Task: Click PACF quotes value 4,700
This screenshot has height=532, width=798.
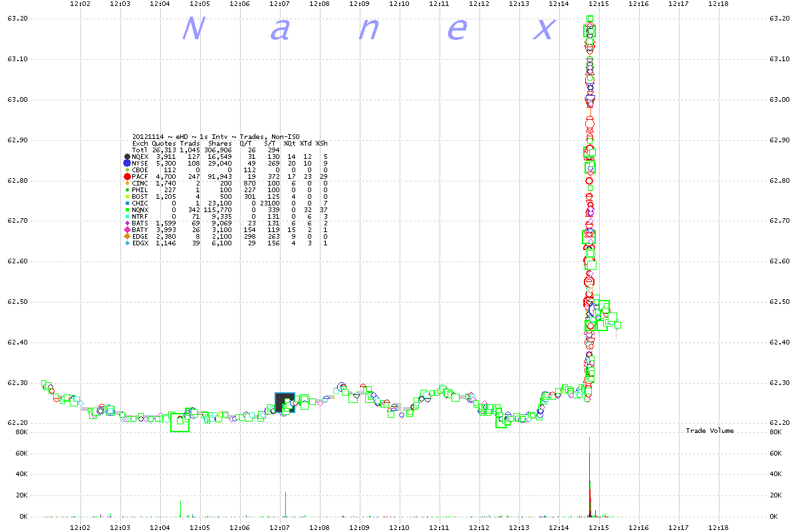Action: click(166, 176)
